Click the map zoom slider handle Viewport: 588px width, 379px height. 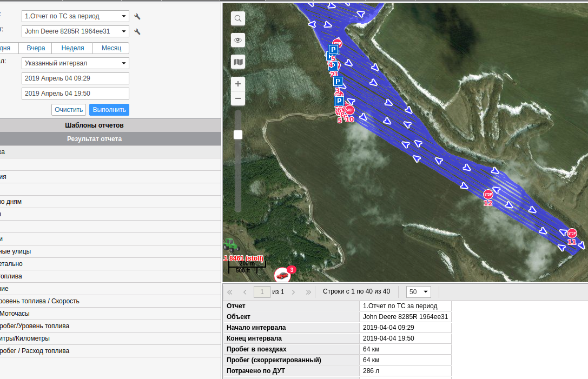(237, 135)
